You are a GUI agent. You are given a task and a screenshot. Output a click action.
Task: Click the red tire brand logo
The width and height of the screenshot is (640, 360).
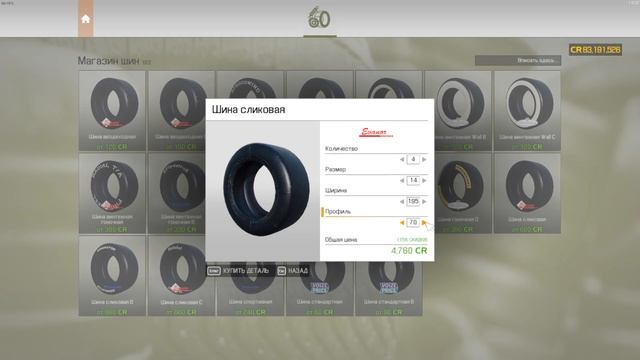tap(376, 133)
